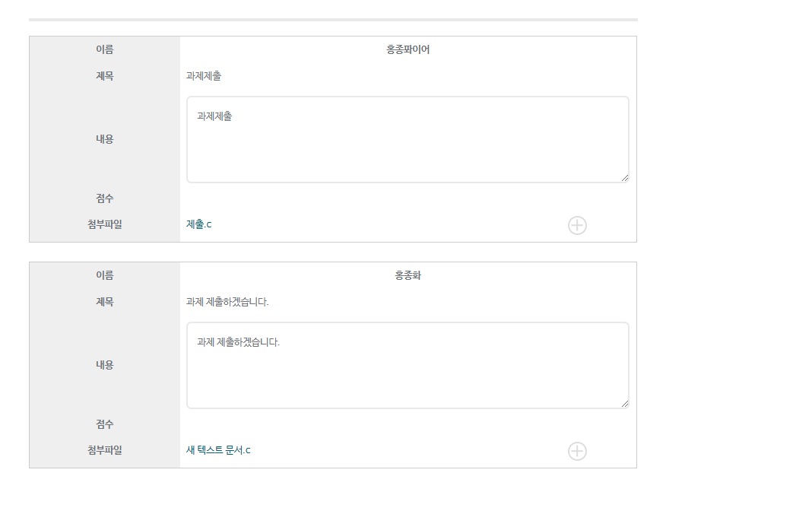The image size is (812, 511).
Task: Click the submitter name 홍종파이어
Action: click(x=408, y=49)
